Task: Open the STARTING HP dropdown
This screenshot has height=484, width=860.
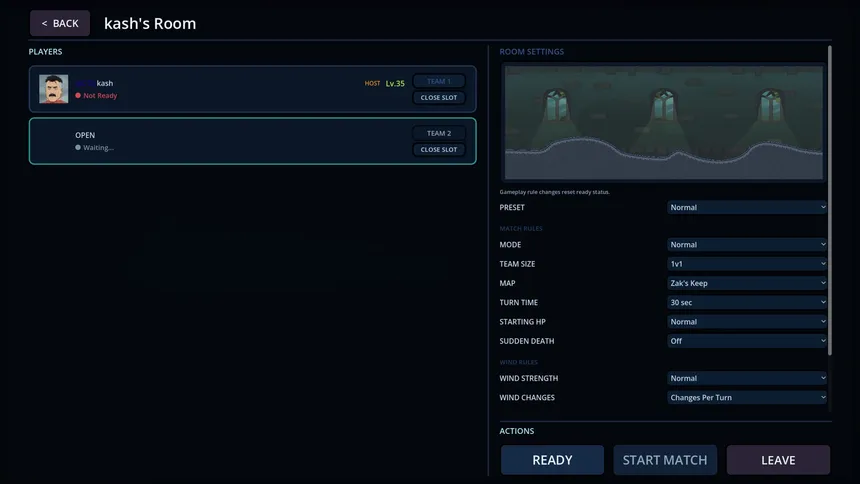Action: click(x=747, y=322)
